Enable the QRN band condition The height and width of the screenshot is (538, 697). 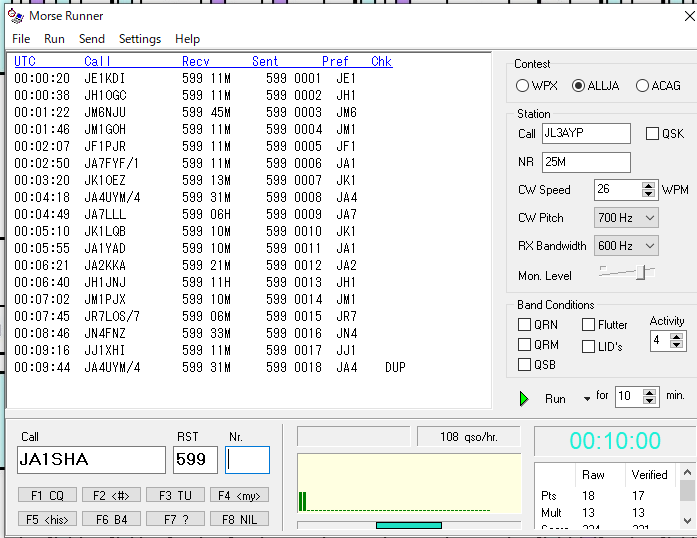pyautogui.click(x=525, y=325)
